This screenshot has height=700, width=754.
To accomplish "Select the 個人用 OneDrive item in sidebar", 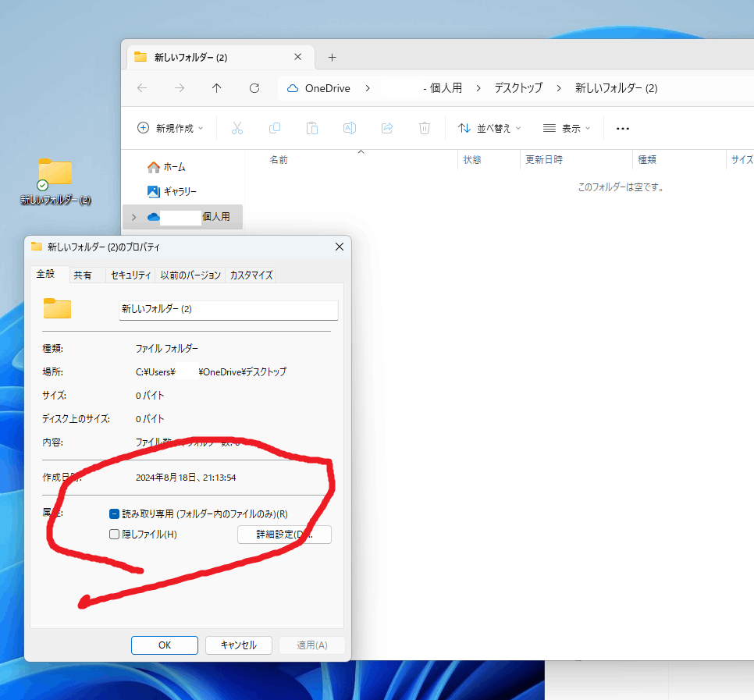I will coord(183,217).
